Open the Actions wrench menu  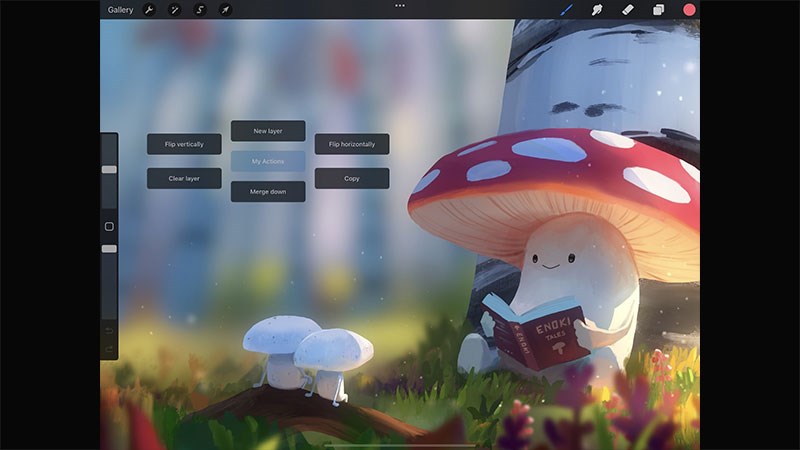[149, 10]
